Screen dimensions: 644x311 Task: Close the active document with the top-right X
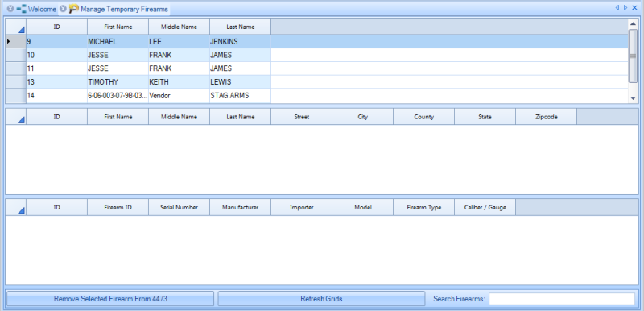[x=634, y=8]
